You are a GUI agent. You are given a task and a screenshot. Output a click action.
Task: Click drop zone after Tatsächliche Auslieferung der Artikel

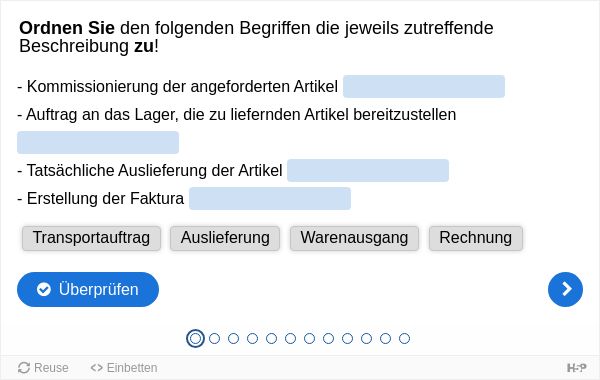pos(368,170)
